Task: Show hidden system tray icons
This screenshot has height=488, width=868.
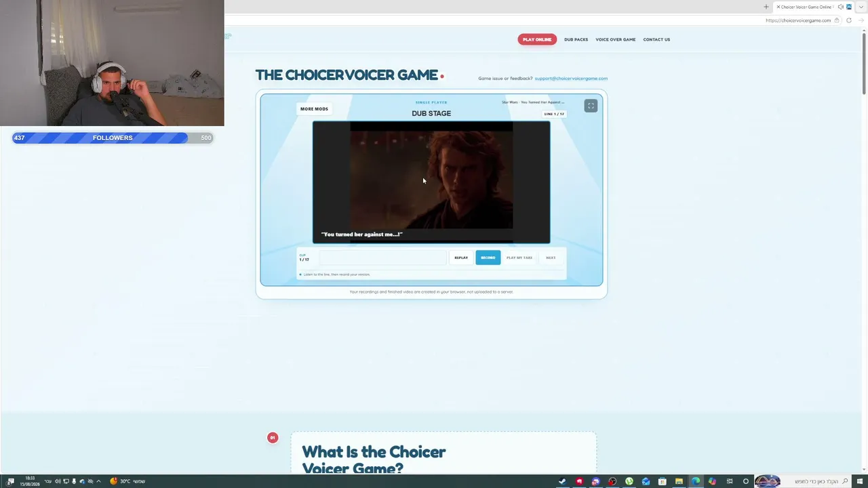Action: tap(98, 481)
